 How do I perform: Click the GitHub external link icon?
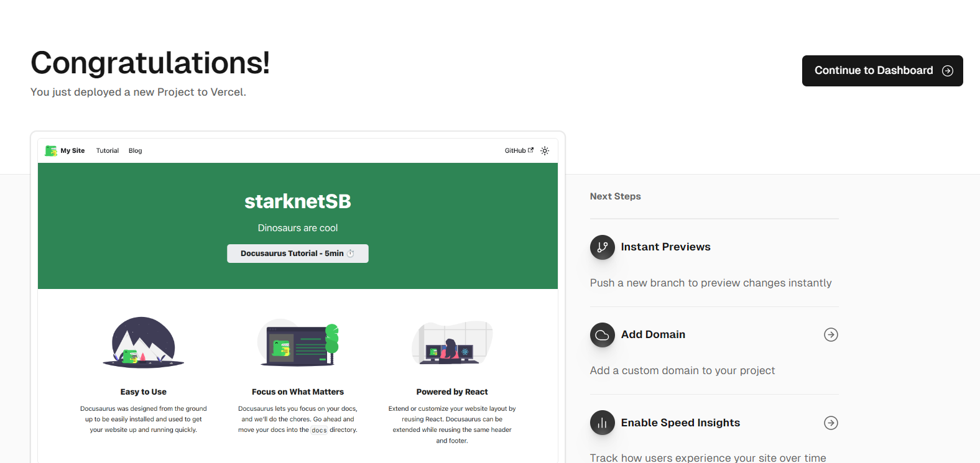[x=530, y=150]
